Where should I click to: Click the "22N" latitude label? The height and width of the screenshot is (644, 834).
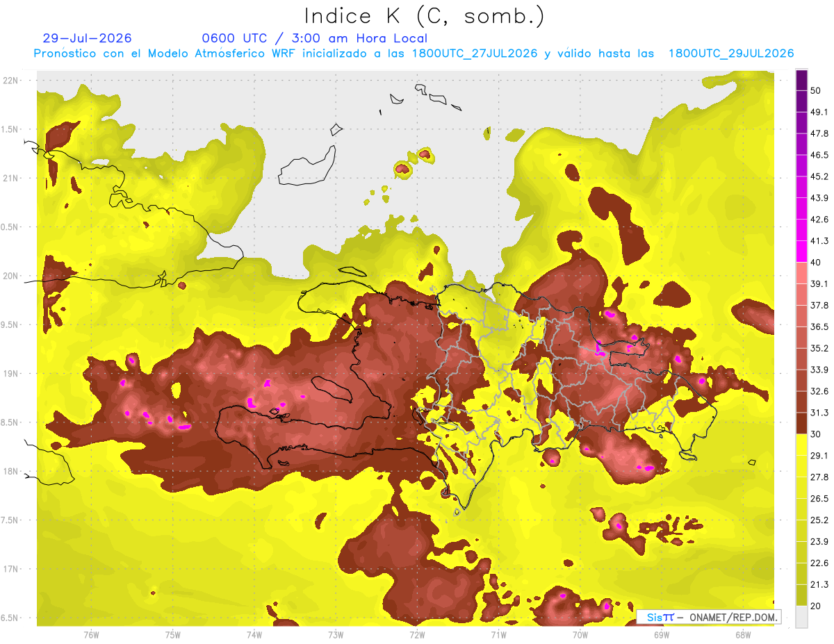tap(12, 81)
